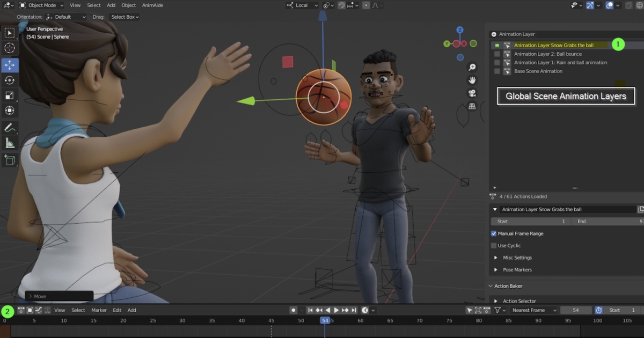Screen dimensions: 644x338
Task: Activate the Cursor tool
Action: 10,48
